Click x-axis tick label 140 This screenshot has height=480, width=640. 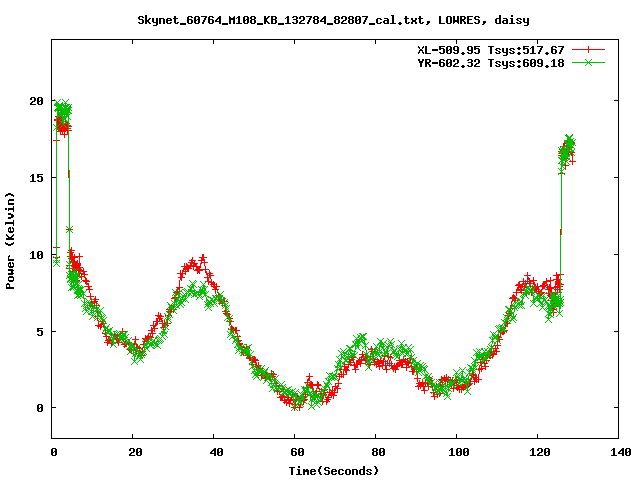click(x=620, y=452)
